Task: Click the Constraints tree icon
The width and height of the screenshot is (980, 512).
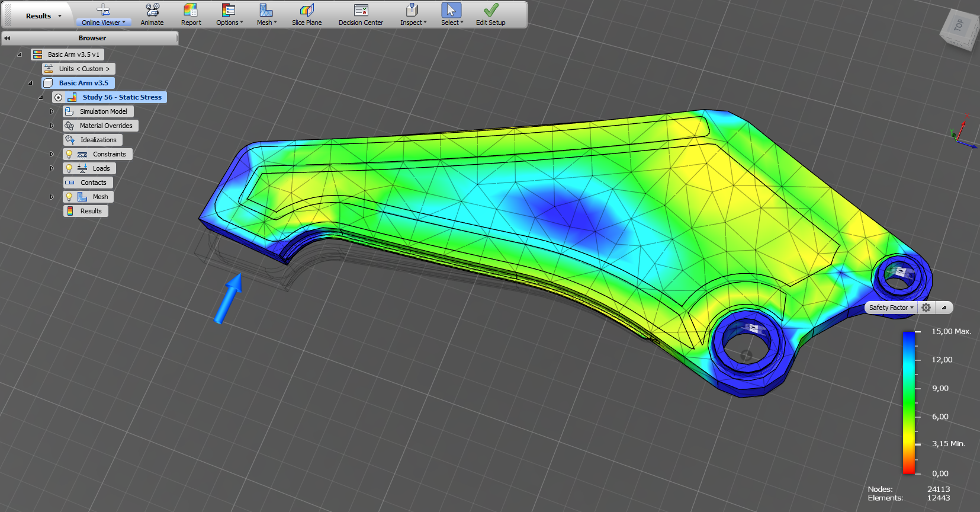Action: [82, 154]
